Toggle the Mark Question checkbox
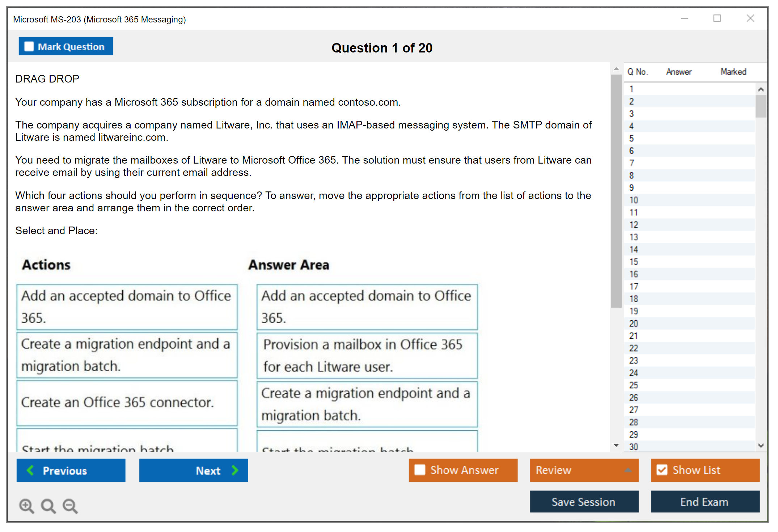The width and height of the screenshot is (778, 532). click(29, 46)
